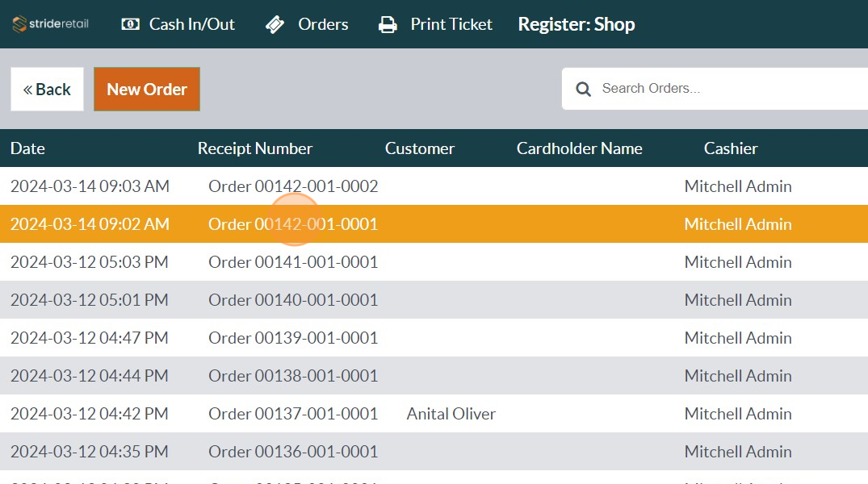This screenshot has height=484, width=868.
Task: Click date 2024-03-14 09:02 AM
Action: (90, 224)
